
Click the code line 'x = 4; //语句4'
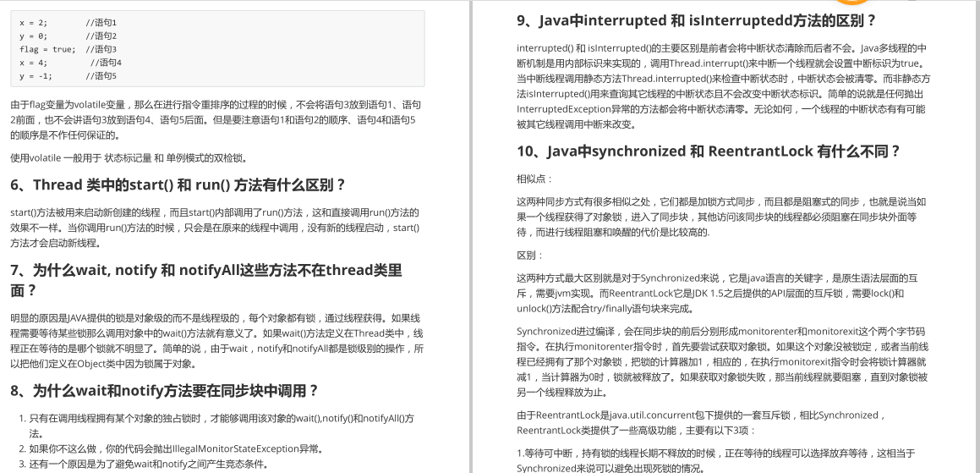pyautogui.click(x=70, y=63)
